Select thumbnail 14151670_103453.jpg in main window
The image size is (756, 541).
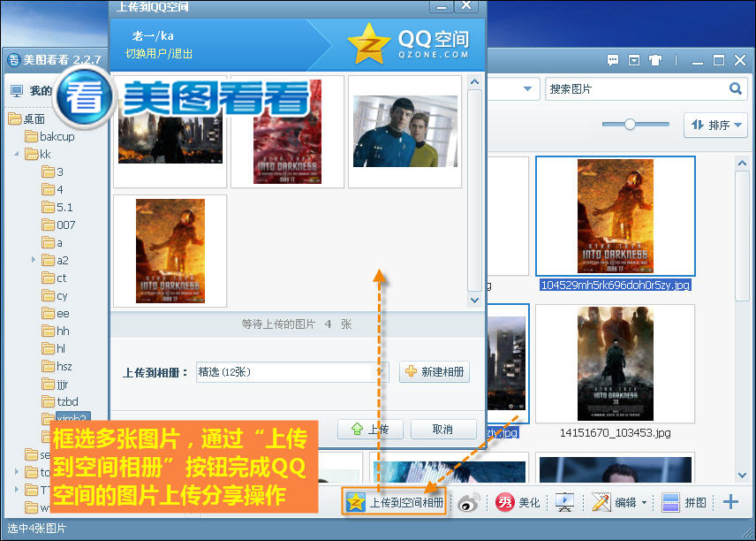616,364
